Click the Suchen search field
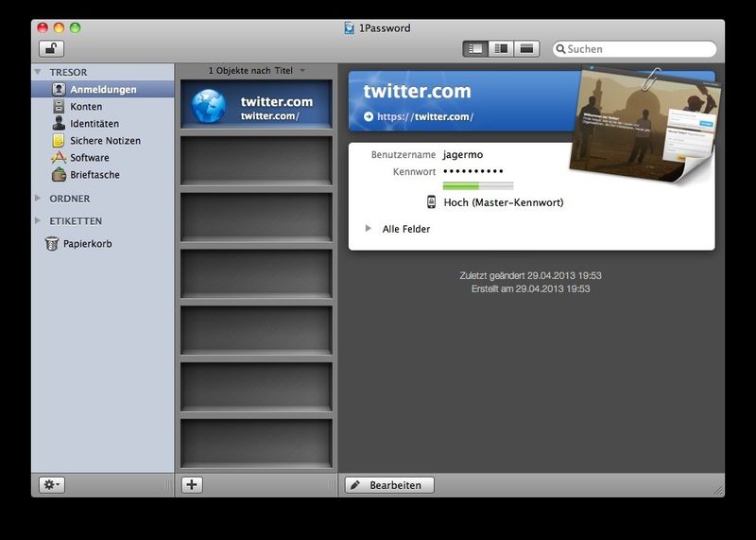The width and height of the screenshot is (756, 540). click(x=634, y=49)
